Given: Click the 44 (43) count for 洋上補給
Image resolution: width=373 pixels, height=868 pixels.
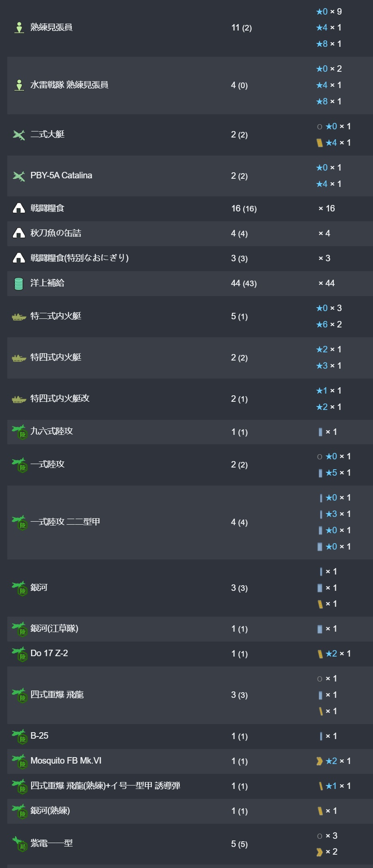Looking at the screenshot, I should tap(244, 283).
